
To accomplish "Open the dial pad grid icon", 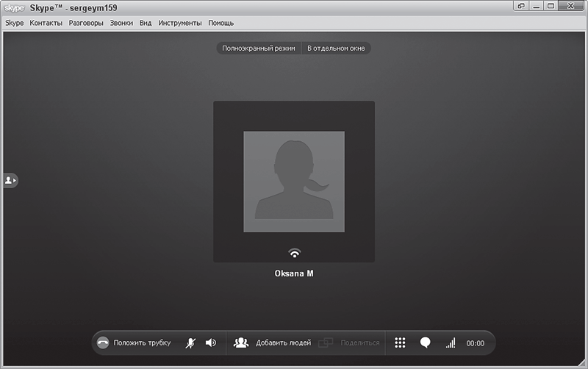I will (x=400, y=343).
